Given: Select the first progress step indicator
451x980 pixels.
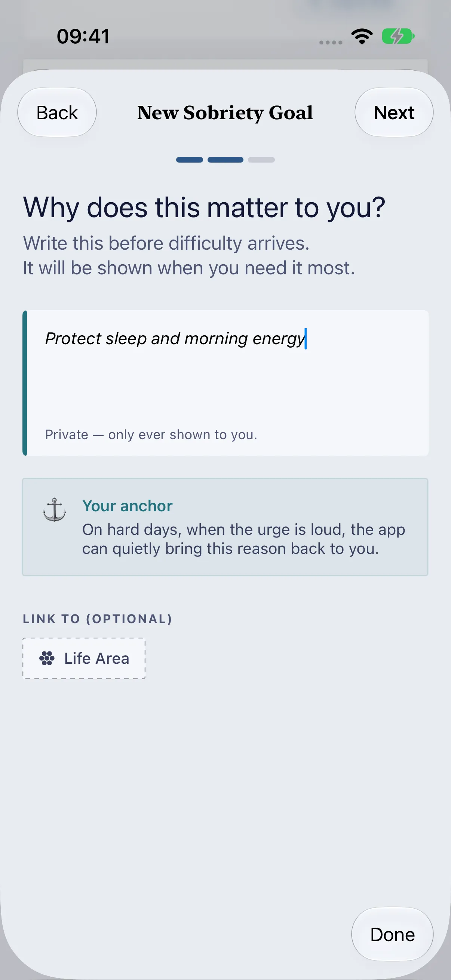Looking at the screenshot, I should click(190, 160).
